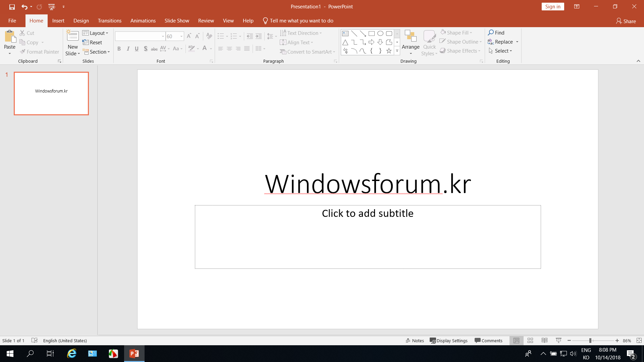The image size is (644, 362).
Task: Click the Paste clipboard icon
Action: 10,36
